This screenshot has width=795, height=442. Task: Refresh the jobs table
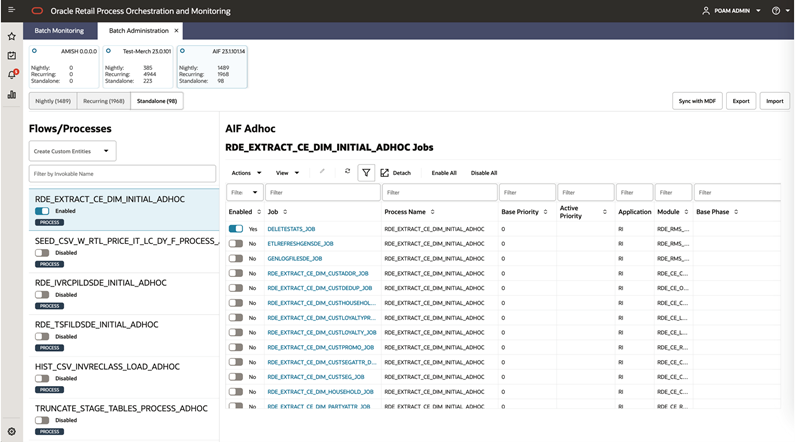[x=347, y=171]
